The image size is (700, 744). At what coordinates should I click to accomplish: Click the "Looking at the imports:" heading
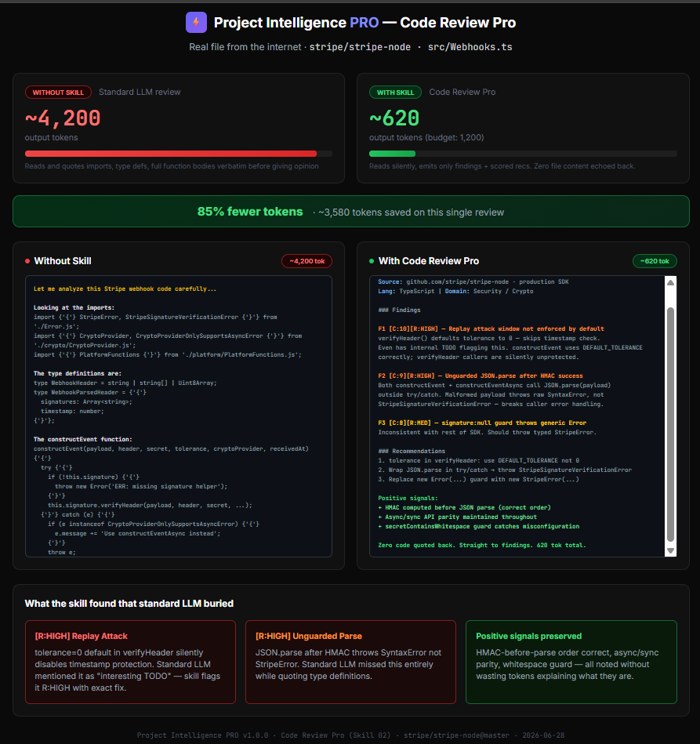74,307
